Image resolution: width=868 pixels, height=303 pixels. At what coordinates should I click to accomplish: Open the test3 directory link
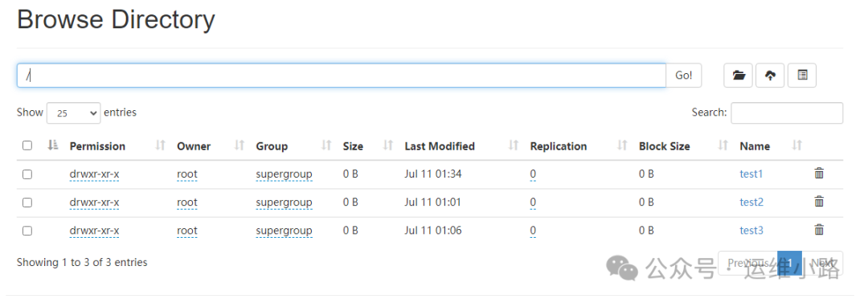click(751, 231)
